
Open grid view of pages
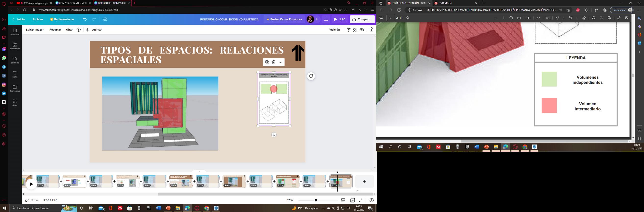coord(352,200)
